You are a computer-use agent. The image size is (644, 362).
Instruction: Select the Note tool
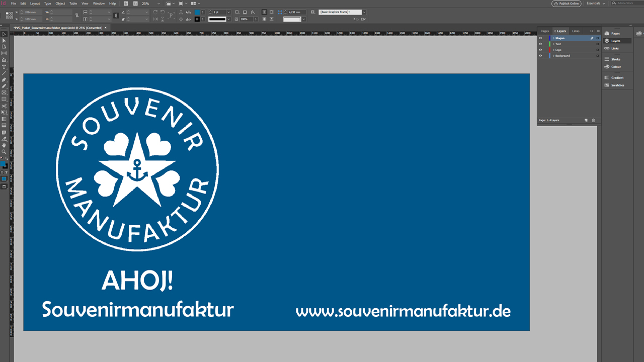4,132
